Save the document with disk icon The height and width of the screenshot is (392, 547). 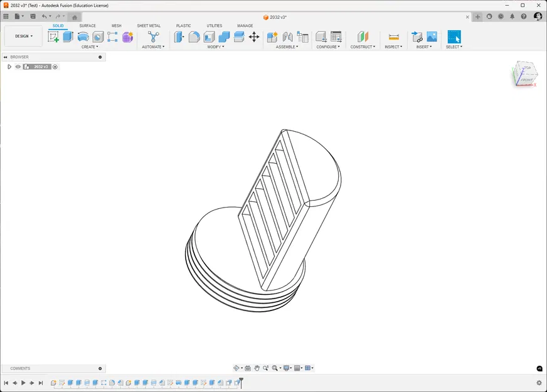(33, 16)
